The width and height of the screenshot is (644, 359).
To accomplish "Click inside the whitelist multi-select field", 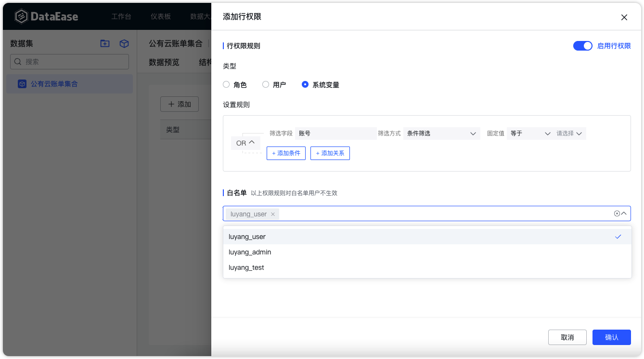I will (426, 213).
